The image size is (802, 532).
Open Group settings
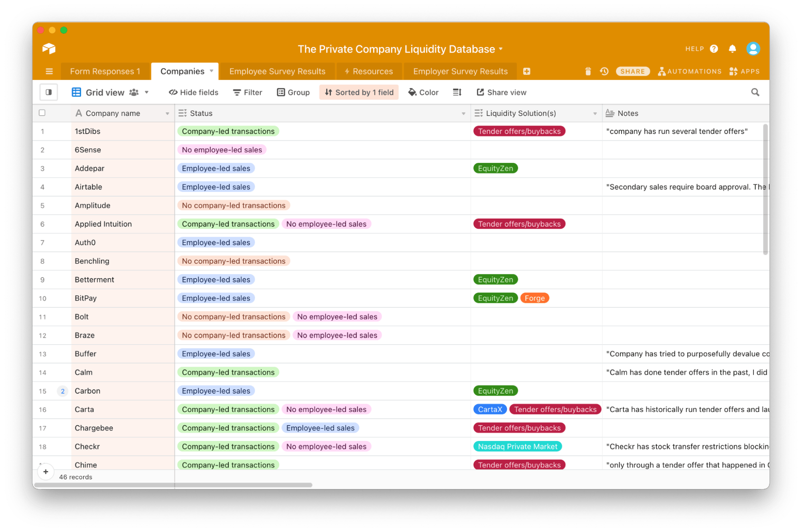(293, 92)
